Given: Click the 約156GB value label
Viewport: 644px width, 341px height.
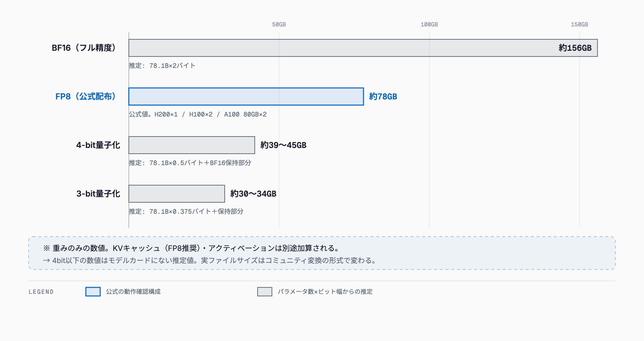Looking at the screenshot, I should (575, 48).
